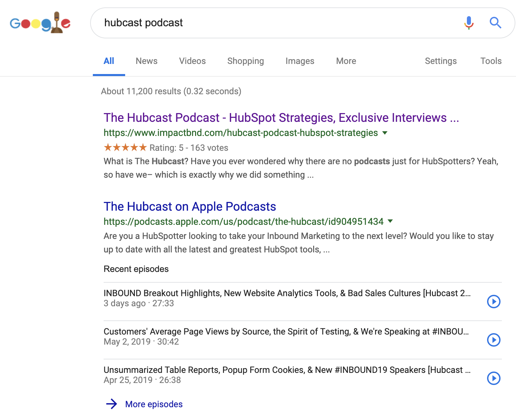Start voice search with the microphone icon
Viewport: 516px width, 420px height.
click(469, 23)
